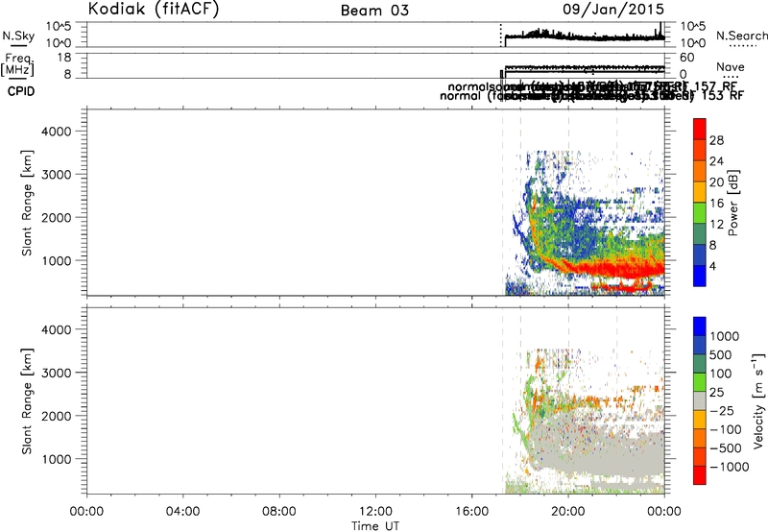Viewport: 768px width, 532px height.
Task: Click the date '09/Jan/2015'
Action: (613, 9)
